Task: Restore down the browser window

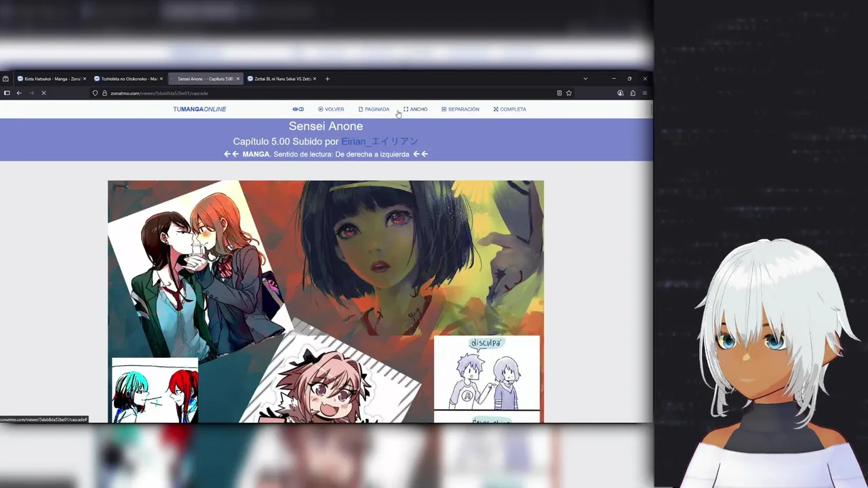Action: pos(629,79)
